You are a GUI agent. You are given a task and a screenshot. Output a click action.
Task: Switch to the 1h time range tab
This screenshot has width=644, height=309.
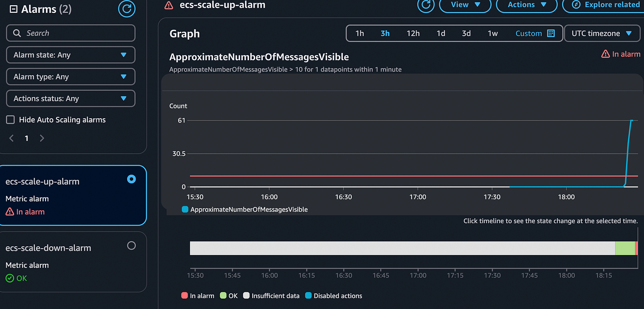[359, 33]
